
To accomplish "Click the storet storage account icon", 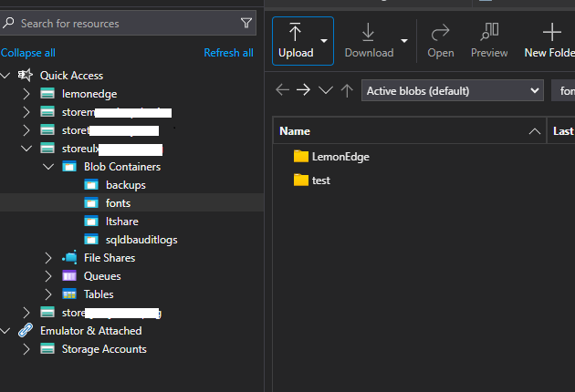I will click(47, 129).
